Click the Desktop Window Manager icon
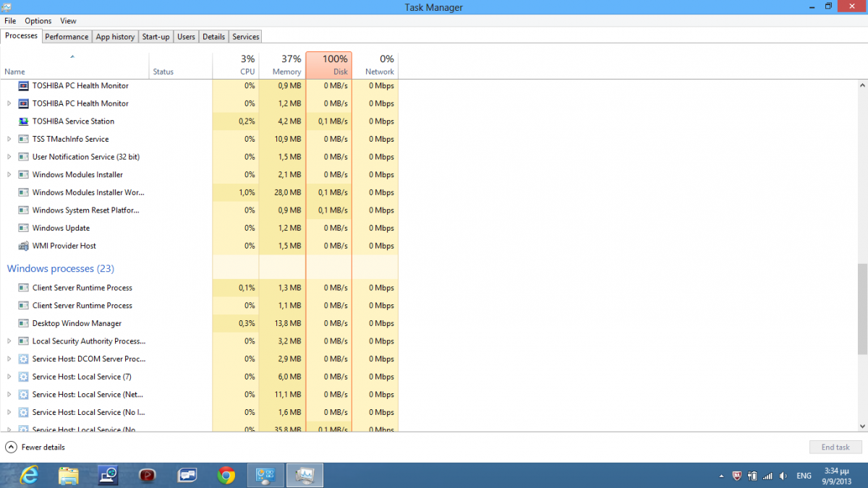This screenshot has height=488, width=868. (23, 323)
